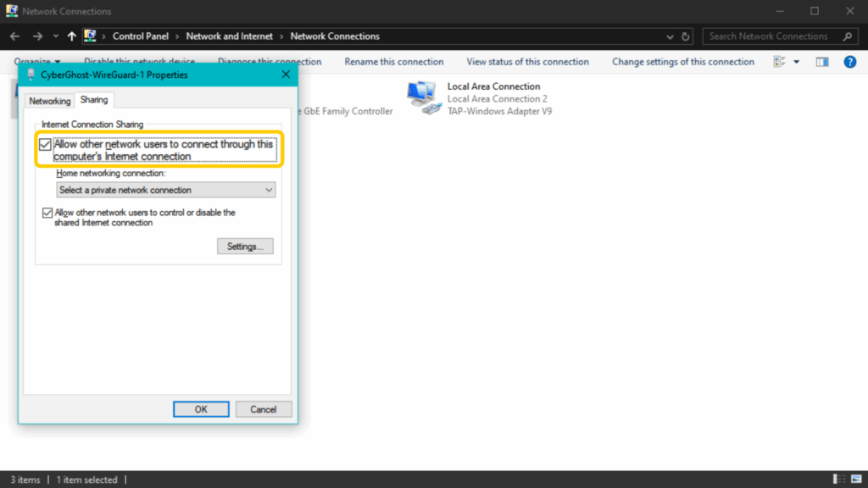
Task: Click the Local Area Connection name
Action: [494, 86]
